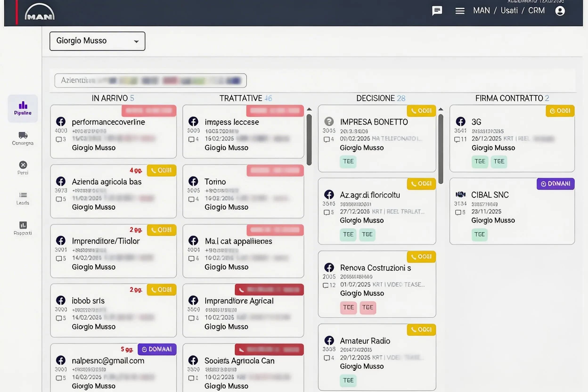Toggle the TGE tag on the Amateur Radio card
Image resolution: width=588 pixels, height=392 pixels.
coord(348,380)
